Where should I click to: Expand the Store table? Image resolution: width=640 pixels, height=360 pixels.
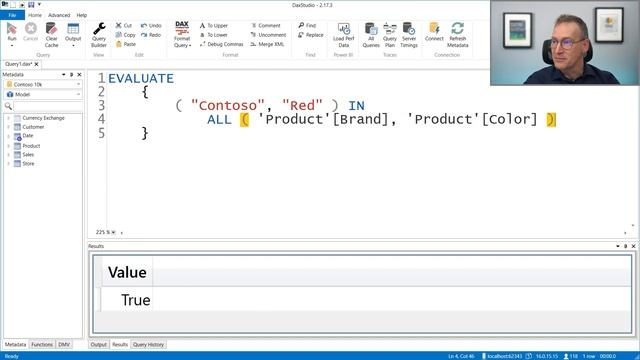(8, 164)
